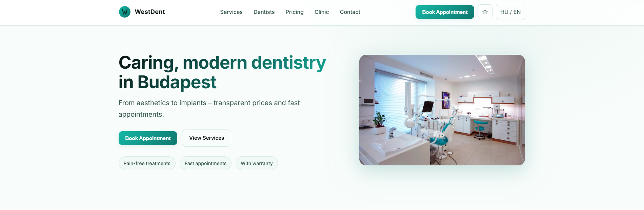
Task: Select the Fast appointments chip
Action: (x=205, y=163)
